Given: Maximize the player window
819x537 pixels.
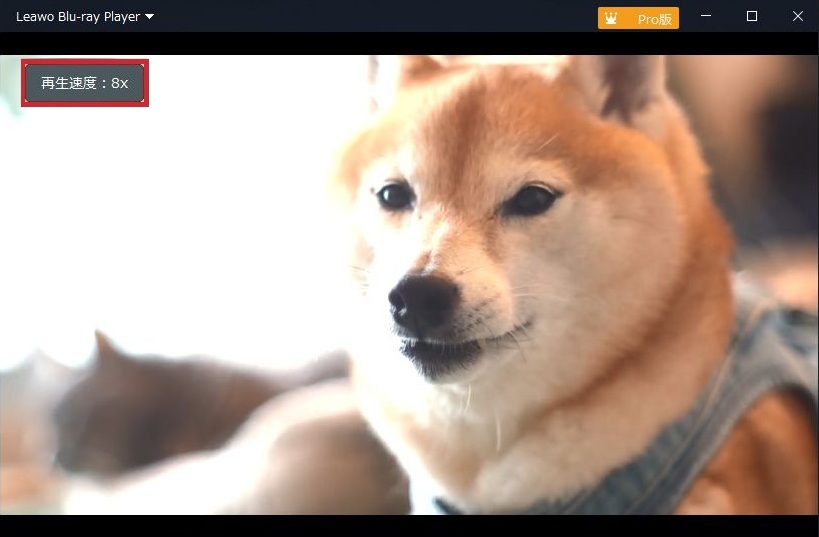Looking at the screenshot, I should (752, 17).
